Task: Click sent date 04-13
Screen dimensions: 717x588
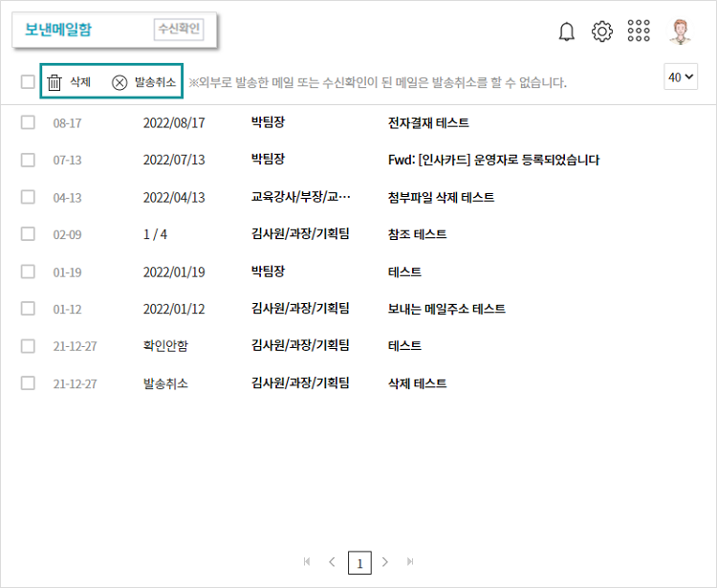Action: [x=67, y=198]
